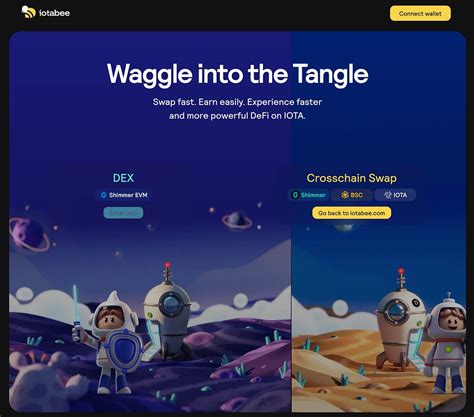Click the smiling astronaut on the right

[x=448, y=342]
